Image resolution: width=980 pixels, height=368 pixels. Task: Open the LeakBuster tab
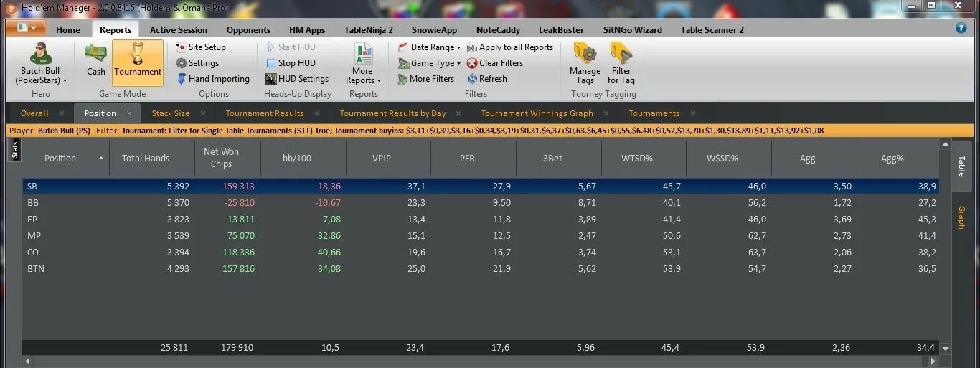pyautogui.click(x=561, y=30)
